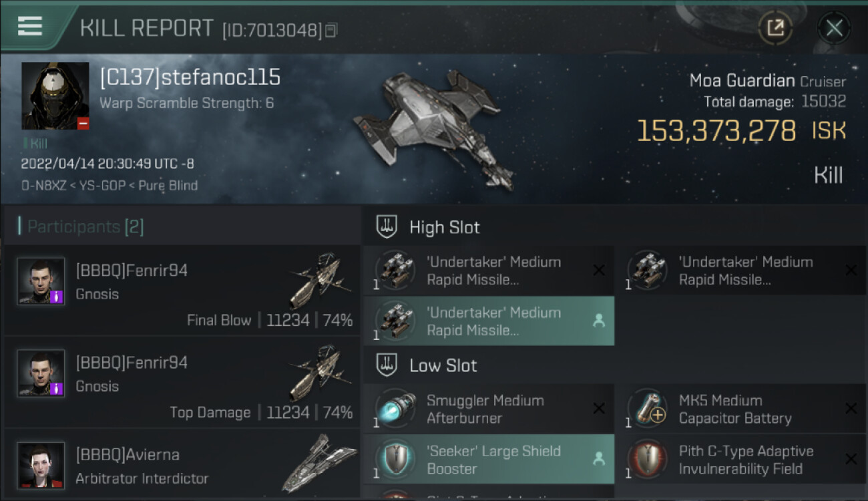This screenshot has height=501, width=868.
Task: Open Fenrir94 Final Blow portrait
Action: click(x=41, y=281)
